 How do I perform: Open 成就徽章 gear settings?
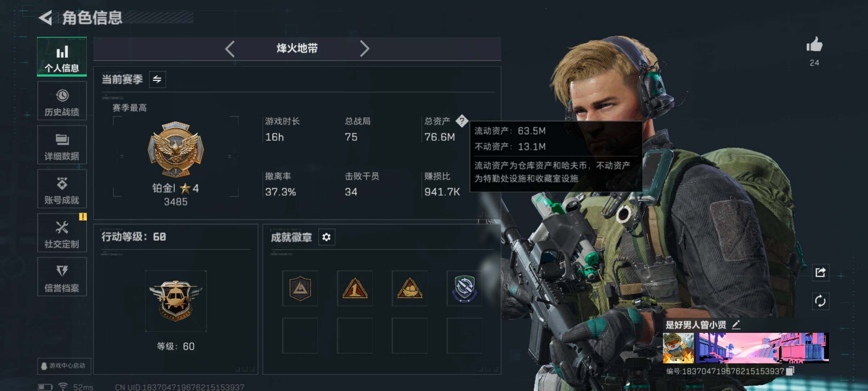click(326, 237)
